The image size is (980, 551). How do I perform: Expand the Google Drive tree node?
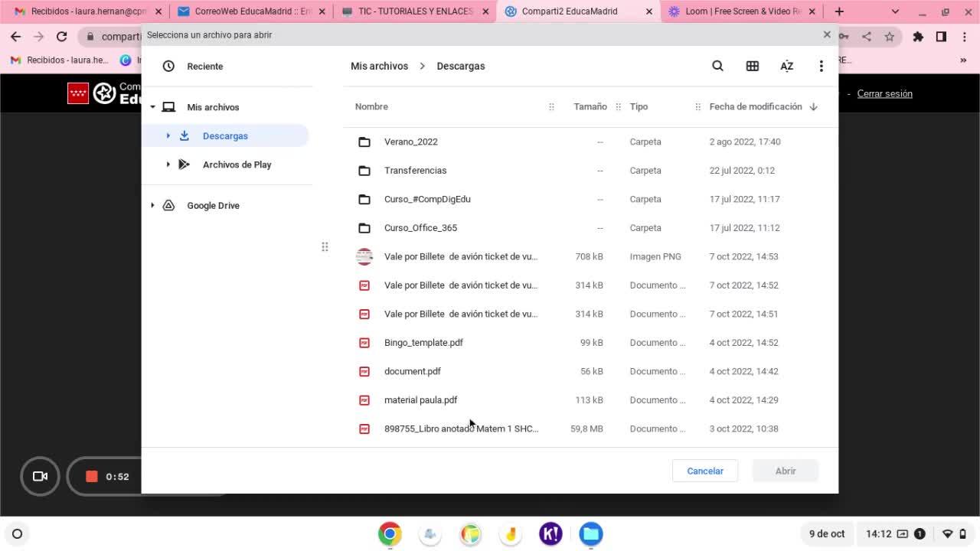[152, 205]
